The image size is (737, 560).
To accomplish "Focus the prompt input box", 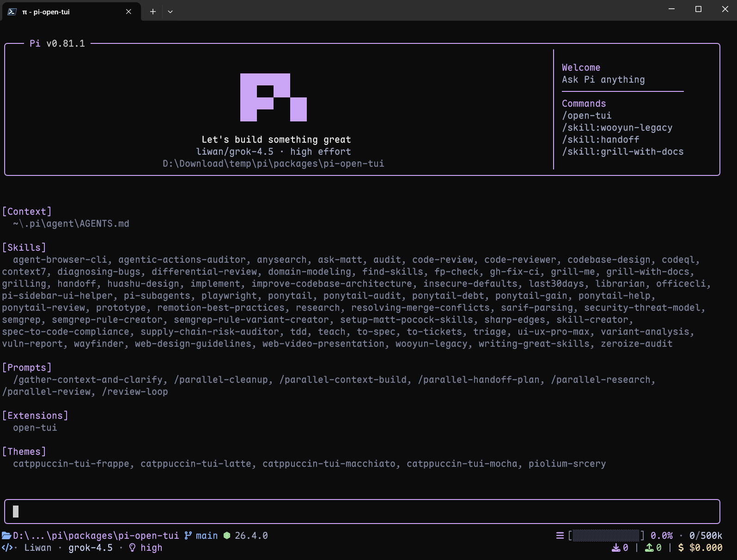I will (362, 512).
